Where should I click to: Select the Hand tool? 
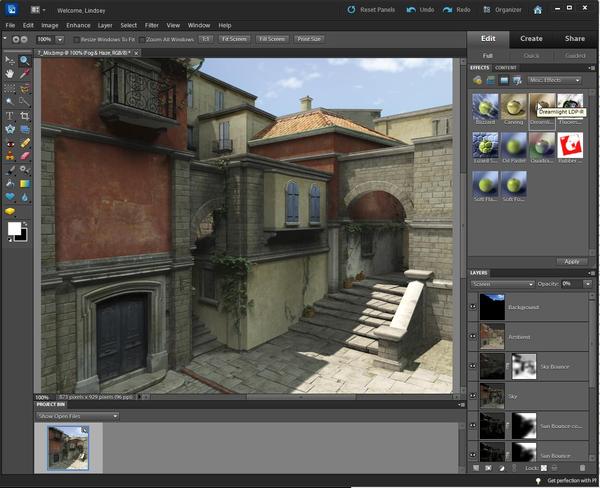(x=10, y=74)
